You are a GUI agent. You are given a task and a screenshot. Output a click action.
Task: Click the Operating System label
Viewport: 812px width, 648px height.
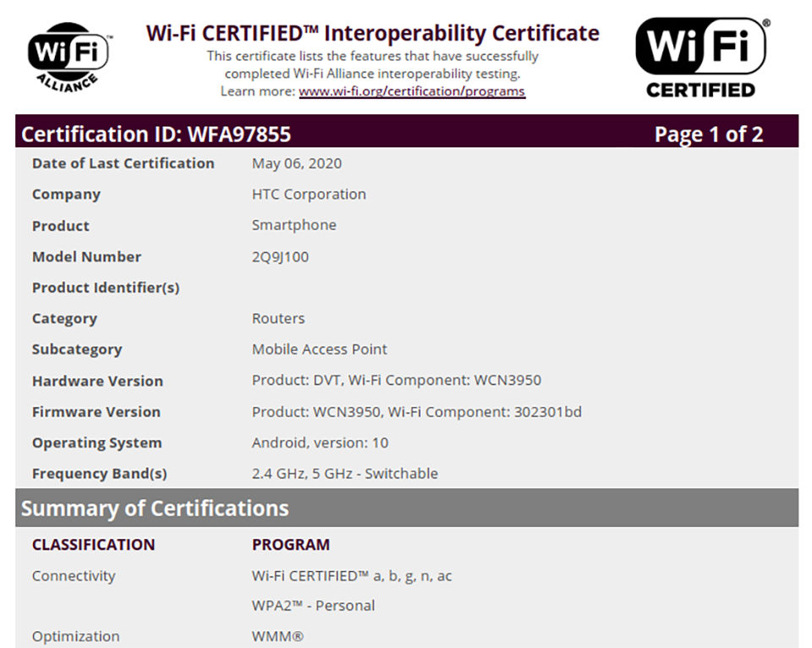(96, 443)
